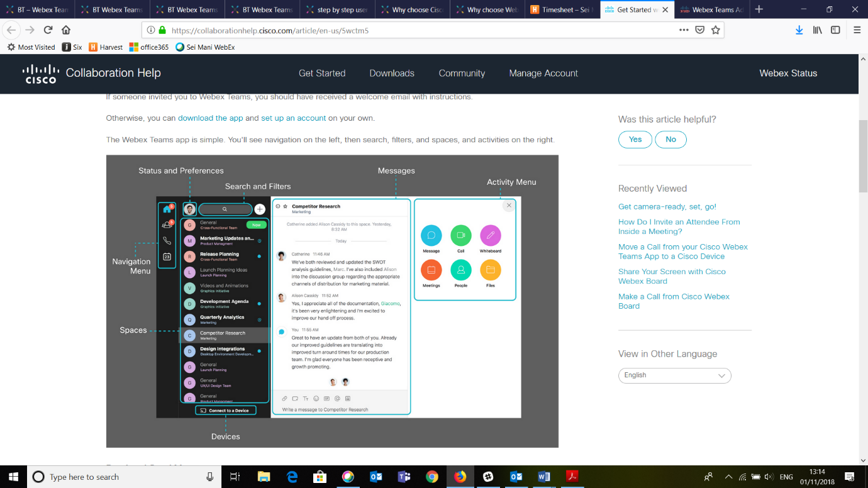Screen dimensions: 868x488
Task: Open the Firefox downloads arrow
Action: coord(799,30)
